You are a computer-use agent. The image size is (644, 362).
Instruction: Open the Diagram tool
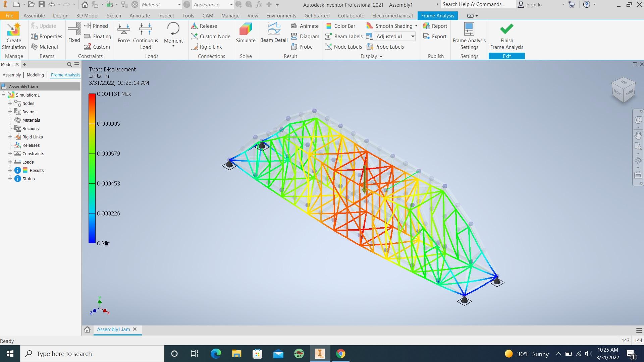point(305,36)
